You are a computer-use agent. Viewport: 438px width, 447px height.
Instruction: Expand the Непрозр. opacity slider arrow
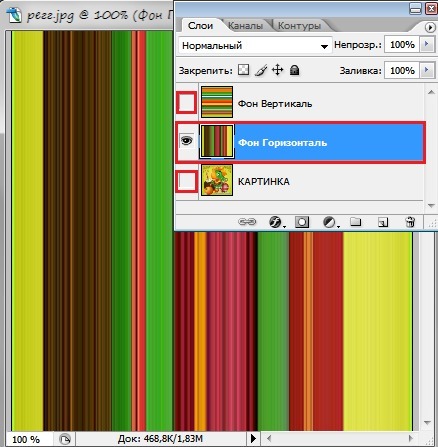click(x=426, y=44)
